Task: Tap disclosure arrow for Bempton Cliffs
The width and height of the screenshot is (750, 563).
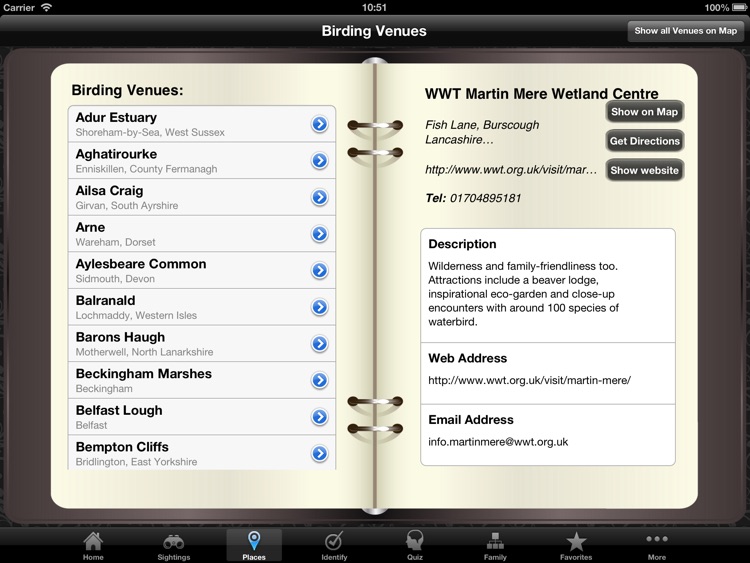Action: [x=320, y=453]
